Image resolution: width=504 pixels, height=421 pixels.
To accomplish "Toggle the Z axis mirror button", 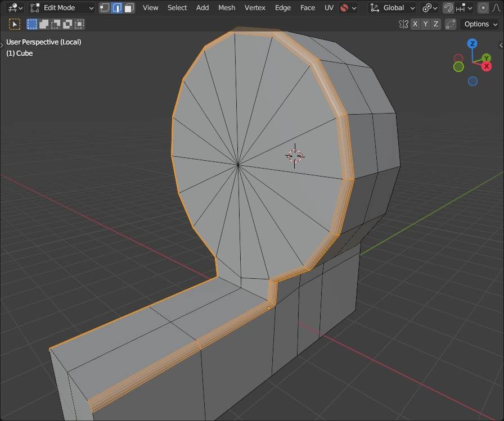I will pyautogui.click(x=436, y=24).
